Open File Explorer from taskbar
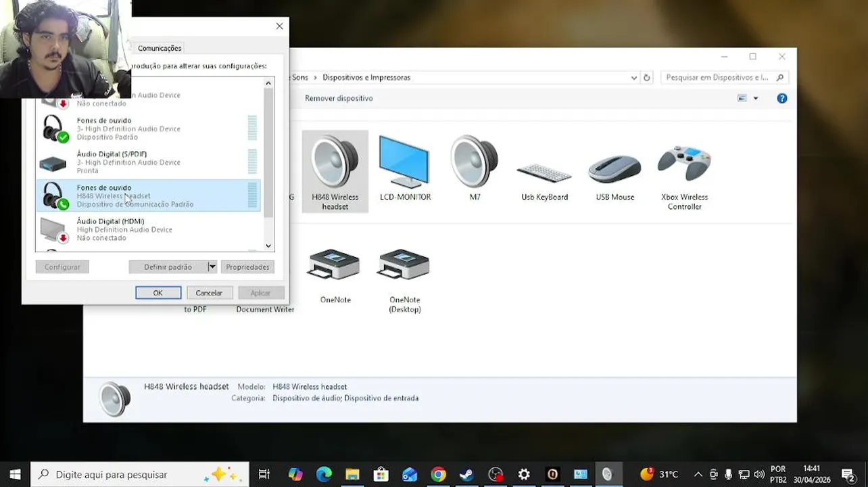 point(352,474)
